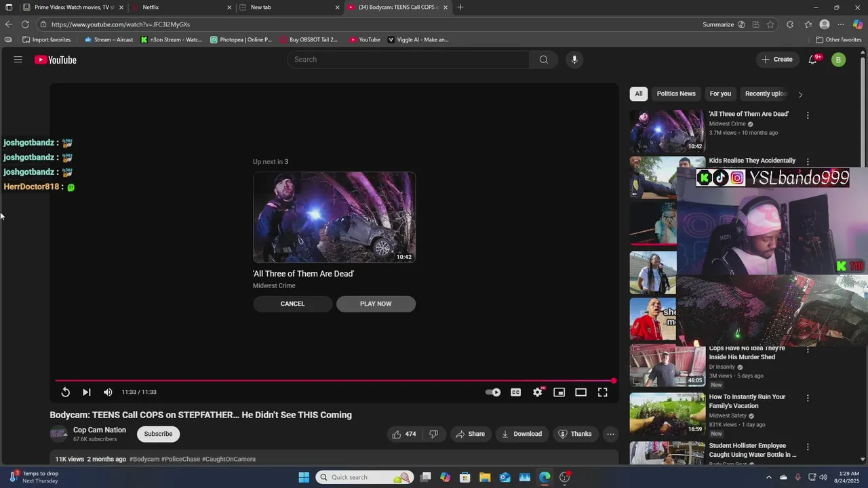This screenshot has height=488, width=868.
Task: Click the YouTube logo to go home
Action: [x=56, y=60]
